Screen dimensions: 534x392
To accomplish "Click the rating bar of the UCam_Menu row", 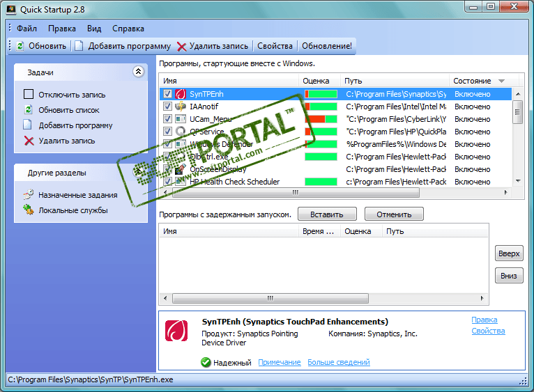I will tap(321, 119).
